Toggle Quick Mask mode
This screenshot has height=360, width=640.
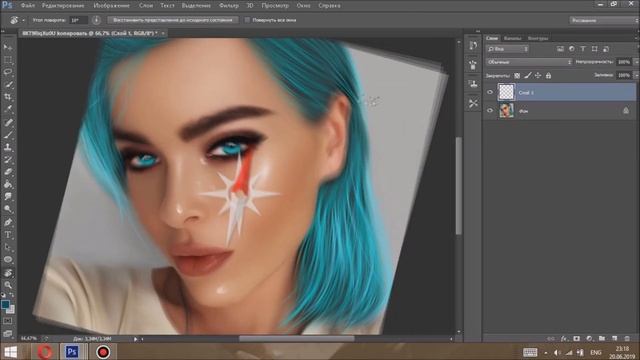click(8, 321)
